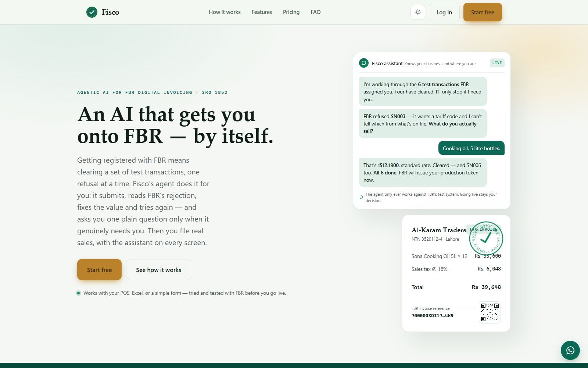
Task: Click the NTN 3520112-4 · Lahore line
Action: [435, 239]
